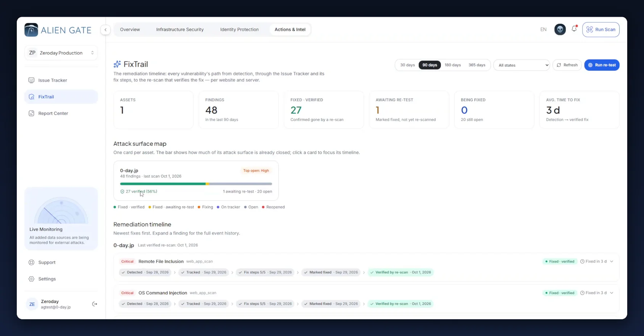This screenshot has height=336, width=644.
Task: Click the Support lifebuoy icon
Action: [31, 262]
